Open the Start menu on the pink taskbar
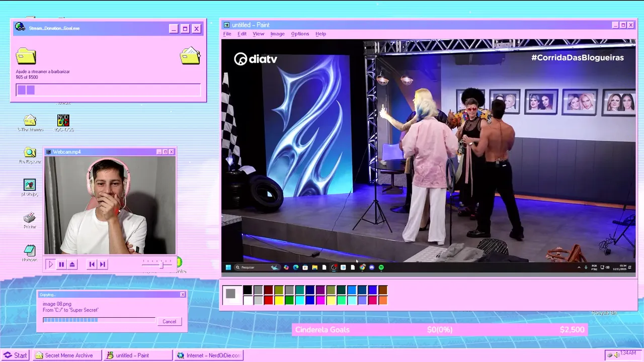 click(15, 355)
